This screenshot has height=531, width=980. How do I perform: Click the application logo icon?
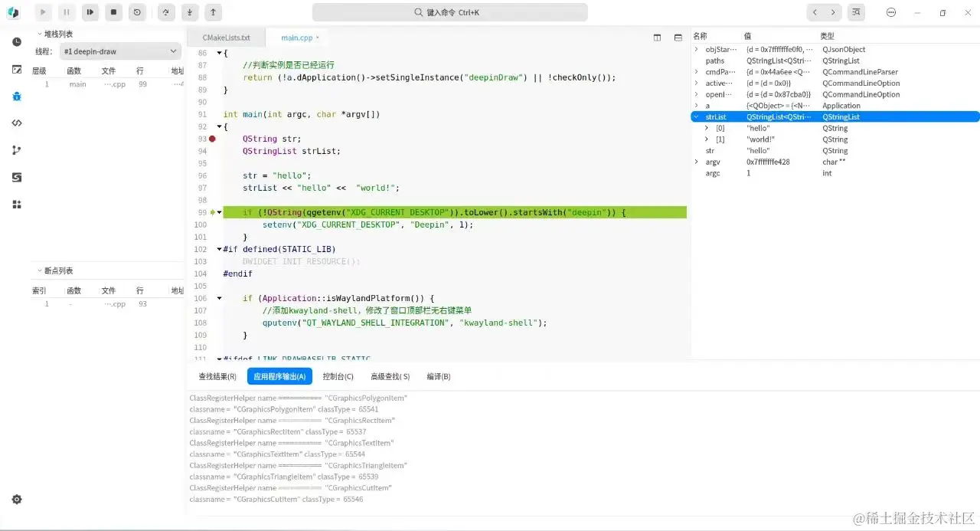pos(13,12)
